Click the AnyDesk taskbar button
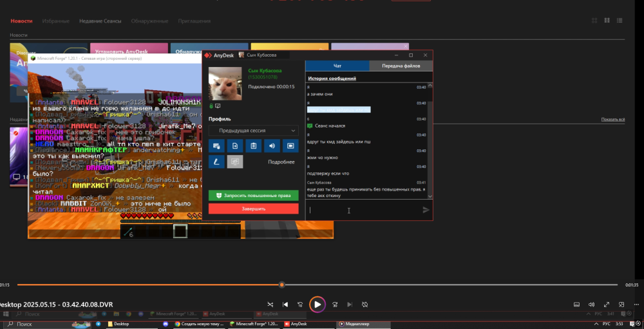644x329 pixels. click(309, 324)
